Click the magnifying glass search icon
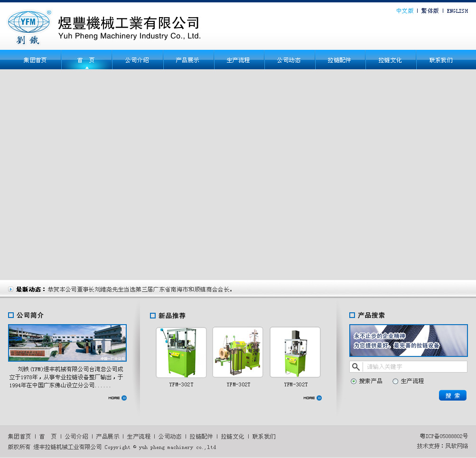The image size is (476, 458). point(356,367)
